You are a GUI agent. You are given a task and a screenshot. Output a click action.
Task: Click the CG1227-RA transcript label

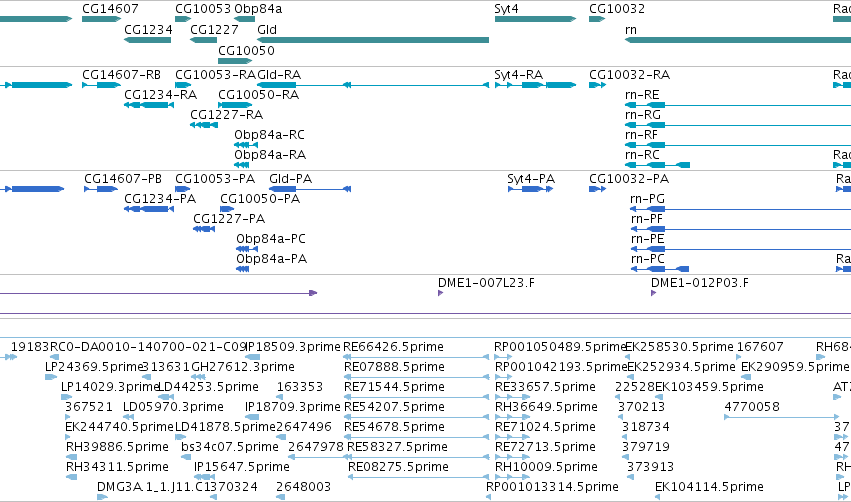(x=226, y=115)
